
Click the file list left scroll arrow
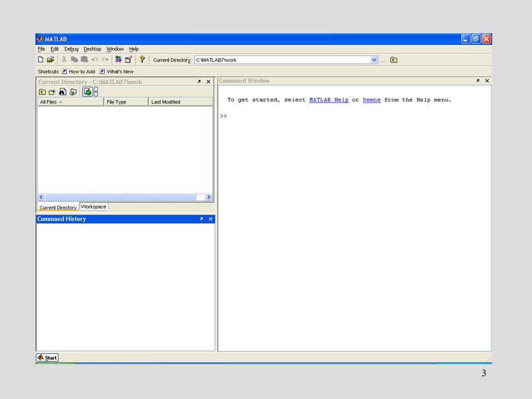[x=42, y=197]
